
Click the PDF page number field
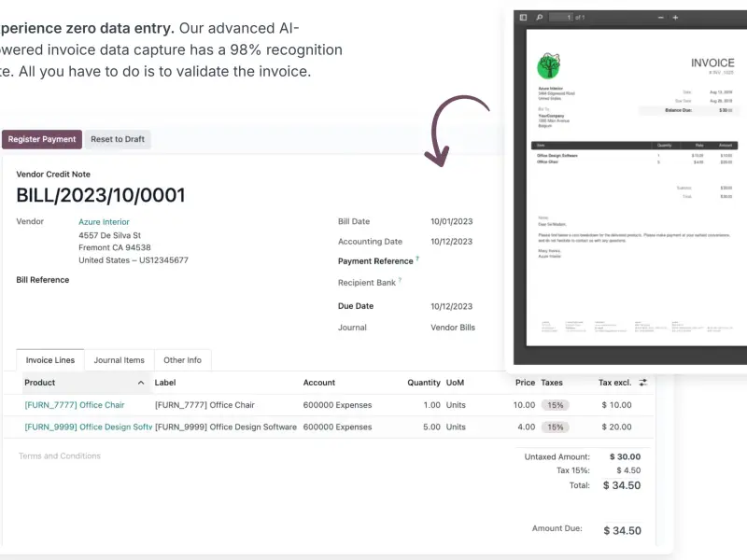click(560, 17)
